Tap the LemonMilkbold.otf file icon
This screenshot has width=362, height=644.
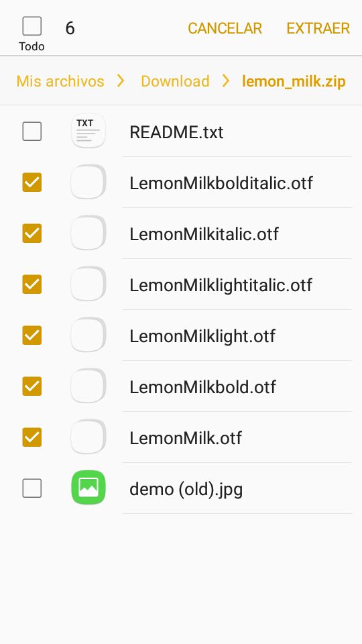coord(88,386)
